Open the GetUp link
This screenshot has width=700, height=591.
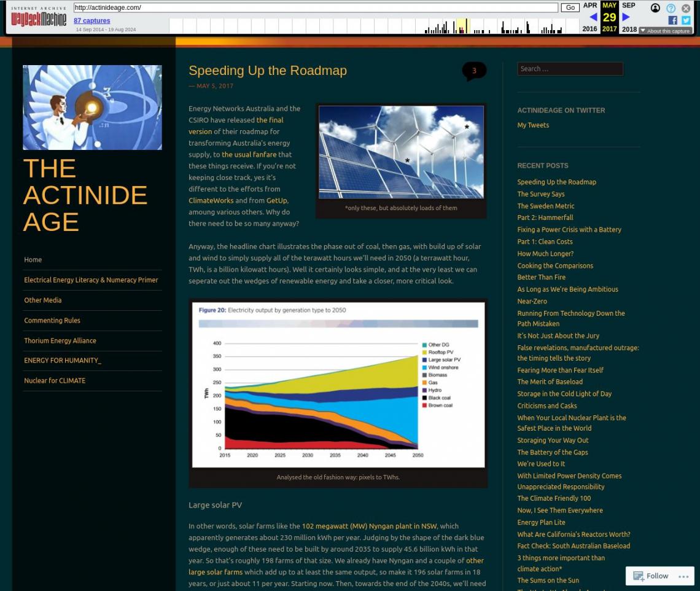tap(277, 200)
